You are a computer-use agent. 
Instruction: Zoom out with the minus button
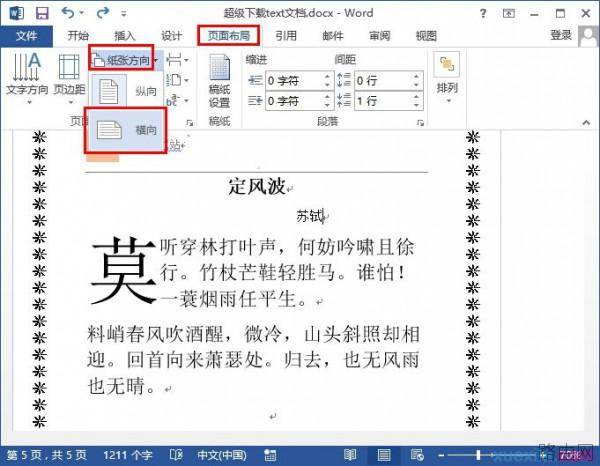[x=441, y=455]
